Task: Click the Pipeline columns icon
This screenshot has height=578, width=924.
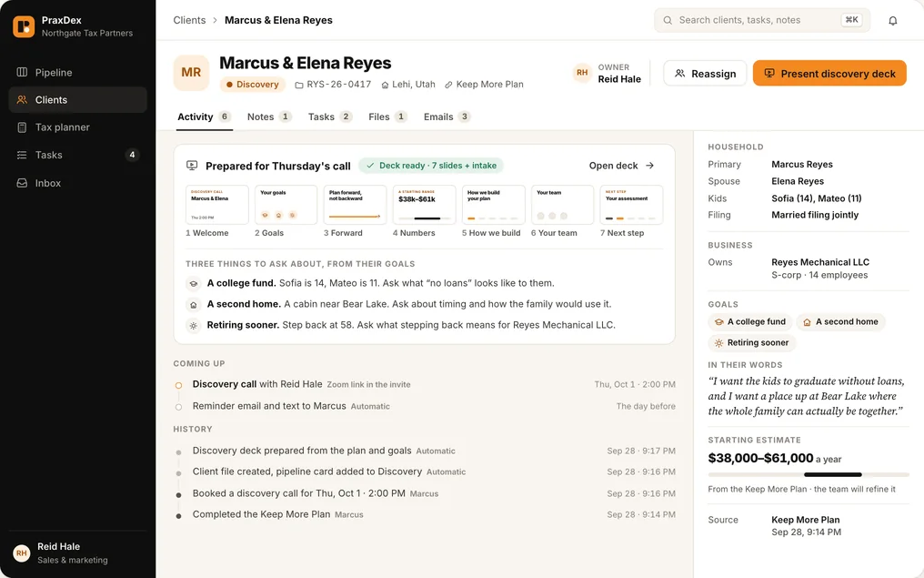Action: tap(22, 72)
